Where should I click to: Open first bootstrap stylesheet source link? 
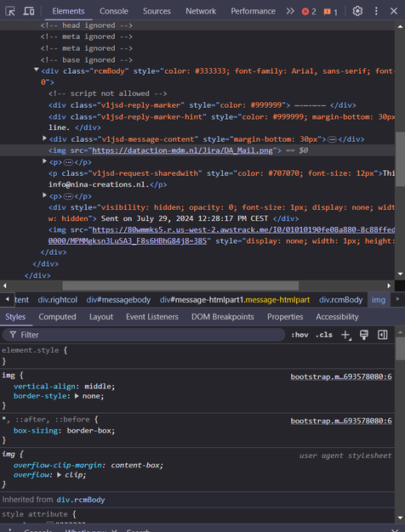(x=341, y=376)
